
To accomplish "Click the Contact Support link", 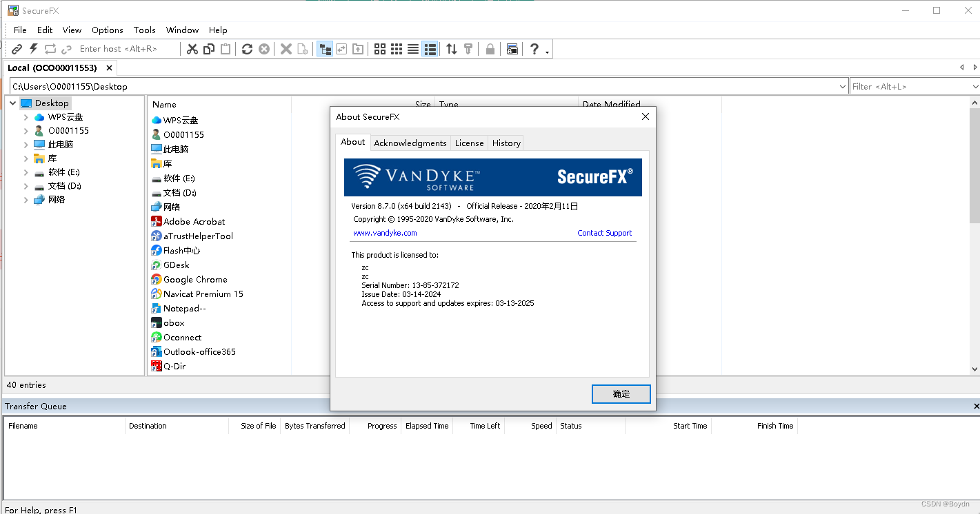I will (604, 233).
